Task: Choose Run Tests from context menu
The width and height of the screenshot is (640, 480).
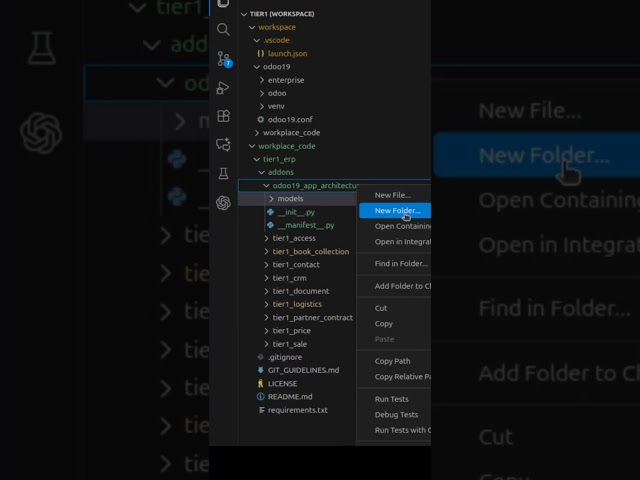Action: pos(395,399)
